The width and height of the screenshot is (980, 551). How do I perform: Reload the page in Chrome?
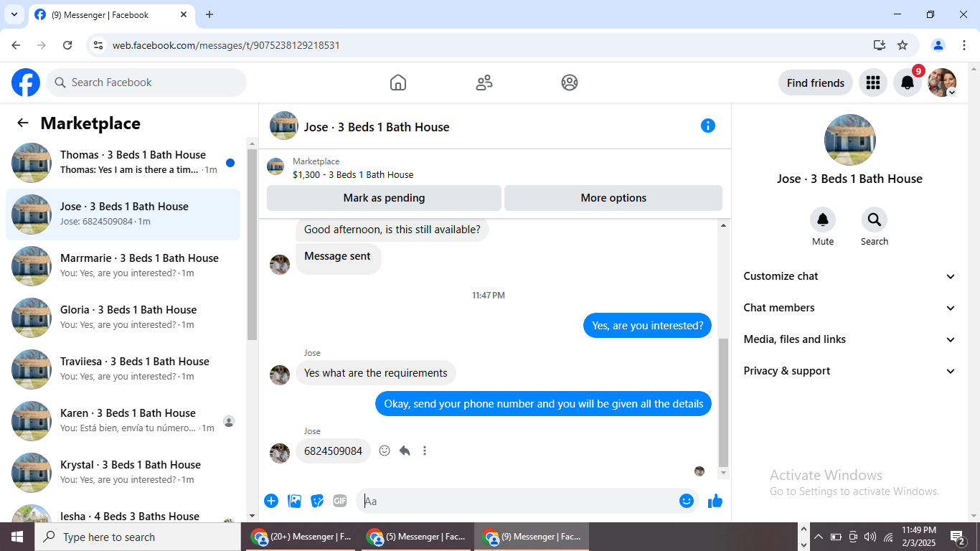pyautogui.click(x=67, y=45)
